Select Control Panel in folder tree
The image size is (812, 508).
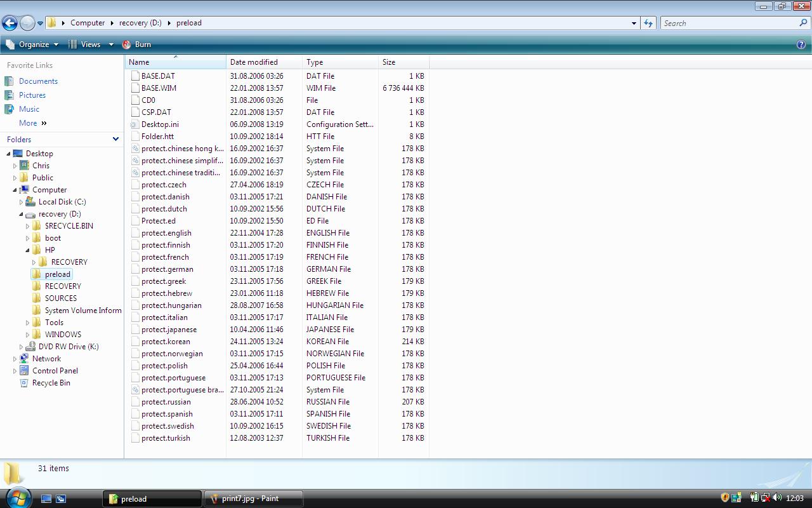pyautogui.click(x=55, y=371)
